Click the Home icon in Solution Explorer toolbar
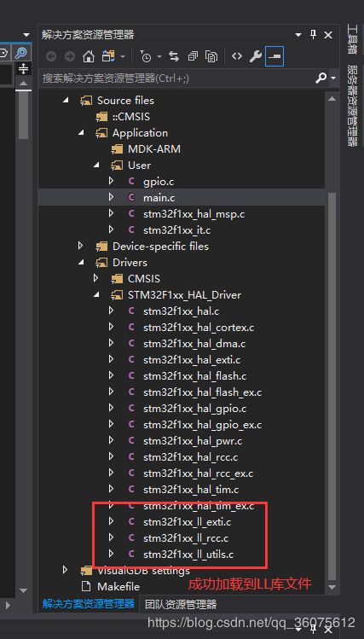This screenshot has width=364, height=639. (89, 56)
